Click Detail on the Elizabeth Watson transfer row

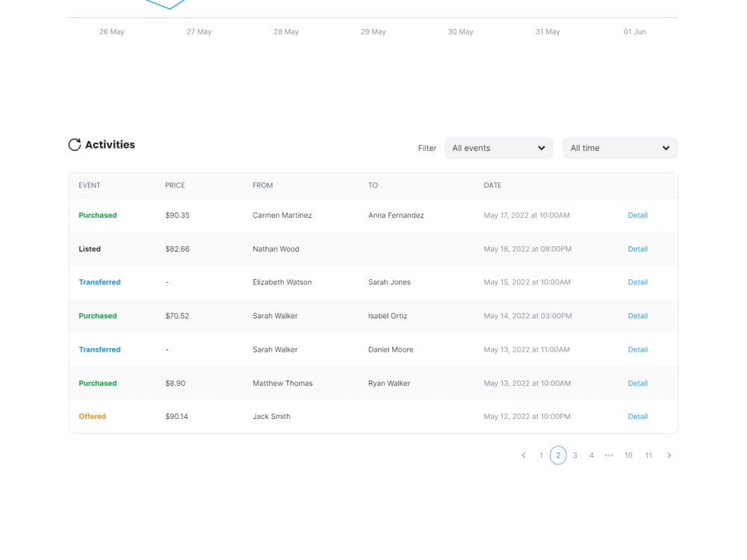[x=637, y=282]
